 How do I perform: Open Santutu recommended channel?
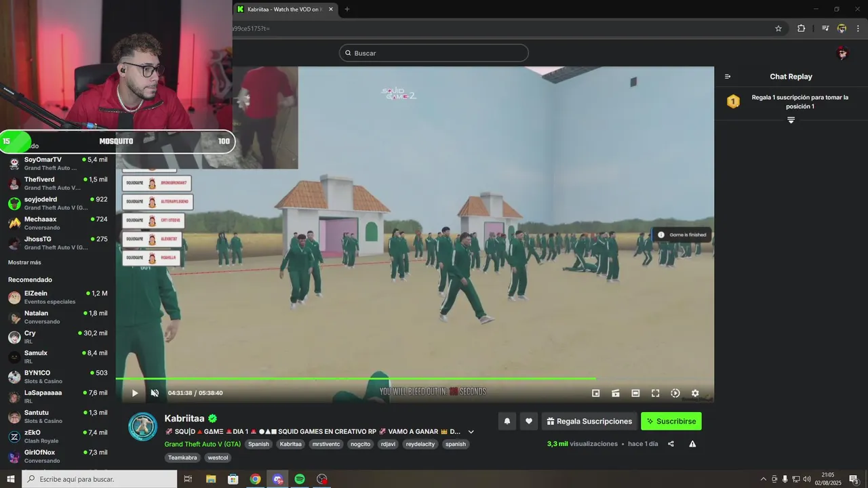click(58, 416)
